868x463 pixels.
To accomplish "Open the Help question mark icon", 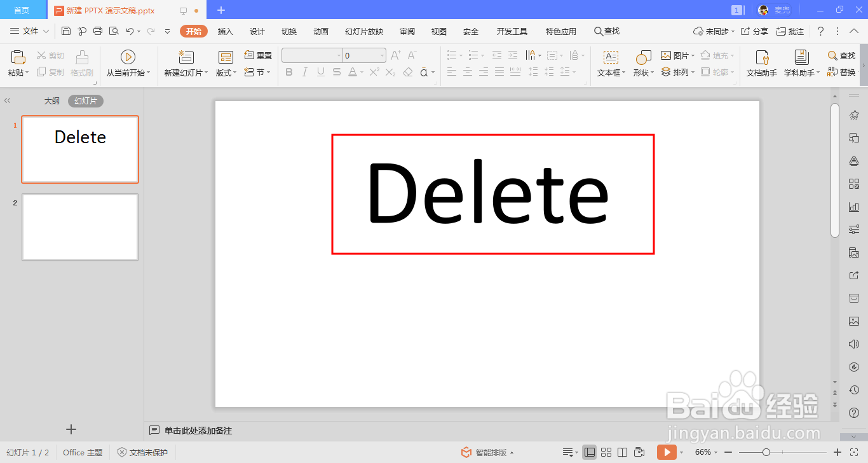I will pyautogui.click(x=820, y=31).
